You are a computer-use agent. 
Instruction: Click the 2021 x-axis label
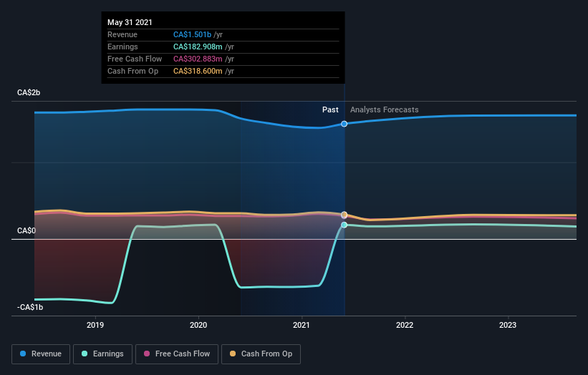[302, 325]
